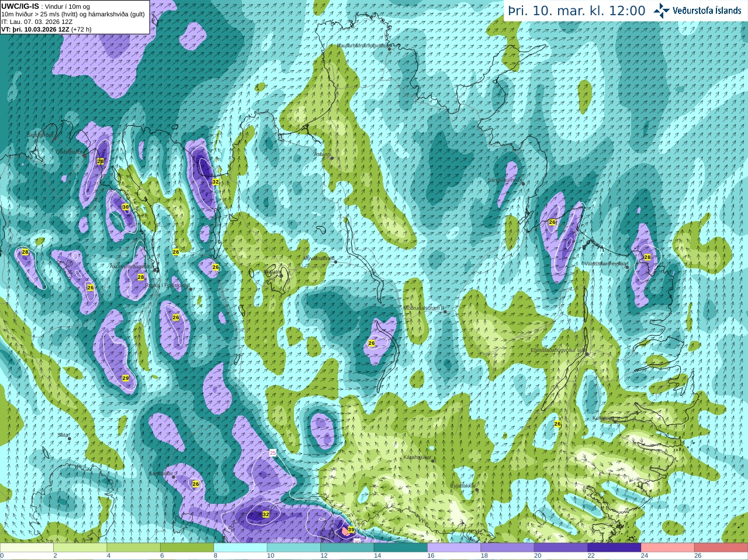Click the 'Veðurstofa Íslands' name text
The image size is (748, 560).
pos(707,11)
